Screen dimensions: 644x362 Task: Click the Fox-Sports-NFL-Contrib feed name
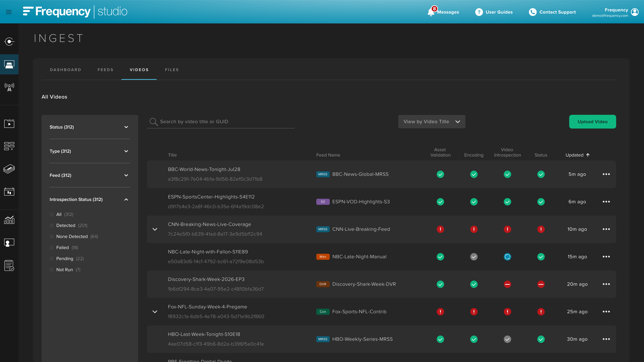click(359, 312)
